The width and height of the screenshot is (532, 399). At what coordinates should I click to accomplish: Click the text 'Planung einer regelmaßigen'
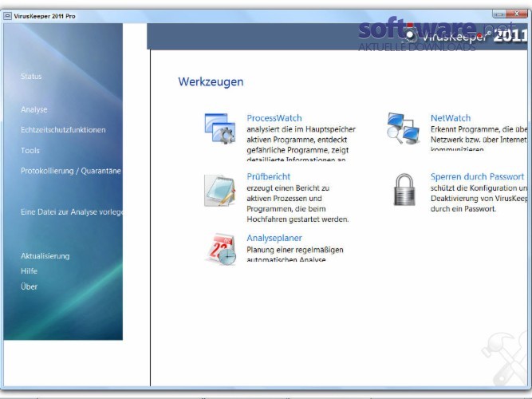click(x=295, y=250)
